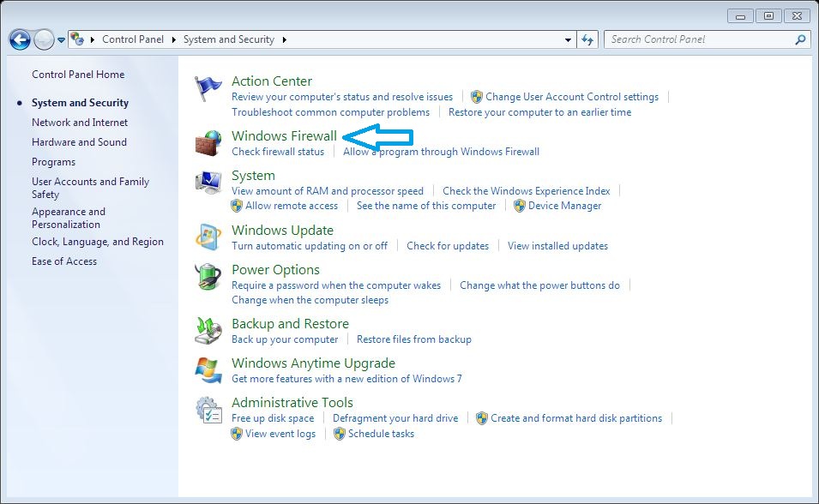The image size is (819, 504).
Task: Click the search magnifier icon
Action: coord(800,39)
